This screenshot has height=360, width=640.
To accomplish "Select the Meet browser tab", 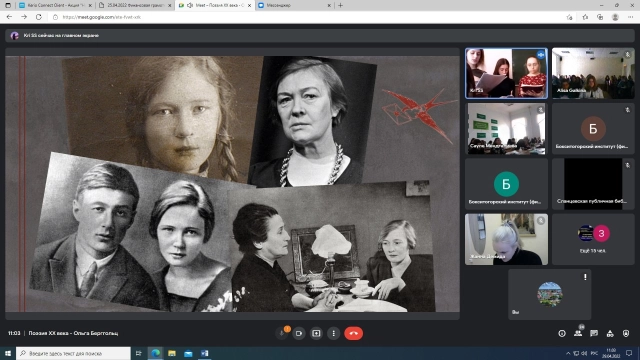I will pos(214,5).
